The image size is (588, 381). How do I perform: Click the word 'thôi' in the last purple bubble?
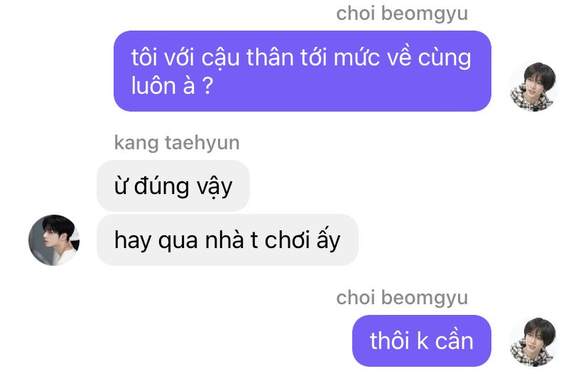click(x=389, y=340)
